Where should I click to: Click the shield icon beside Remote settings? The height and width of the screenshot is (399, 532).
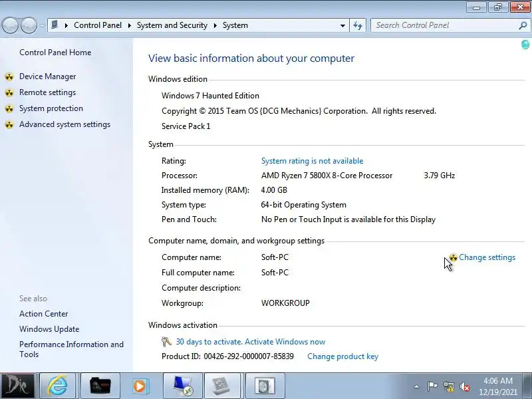coord(9,92)
